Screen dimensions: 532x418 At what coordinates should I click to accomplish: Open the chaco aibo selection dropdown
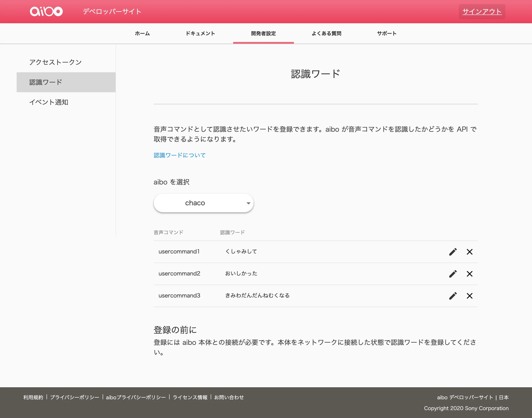point(203,203)
